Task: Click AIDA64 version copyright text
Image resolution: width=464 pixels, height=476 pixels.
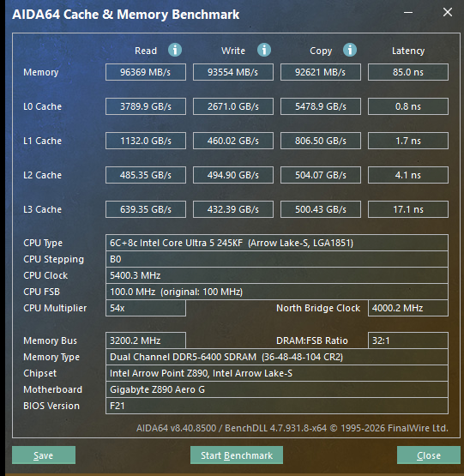Action: coord(292,428)
